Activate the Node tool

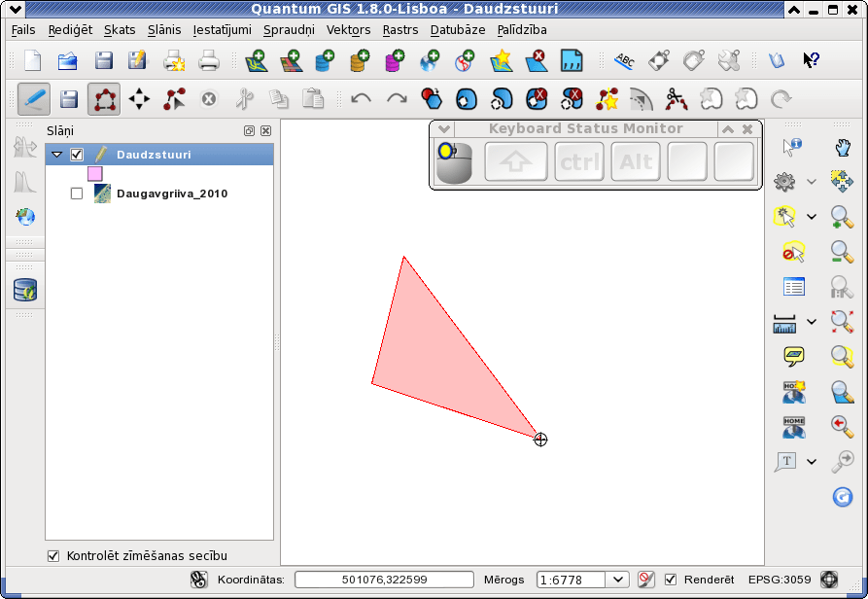[174, 99]
